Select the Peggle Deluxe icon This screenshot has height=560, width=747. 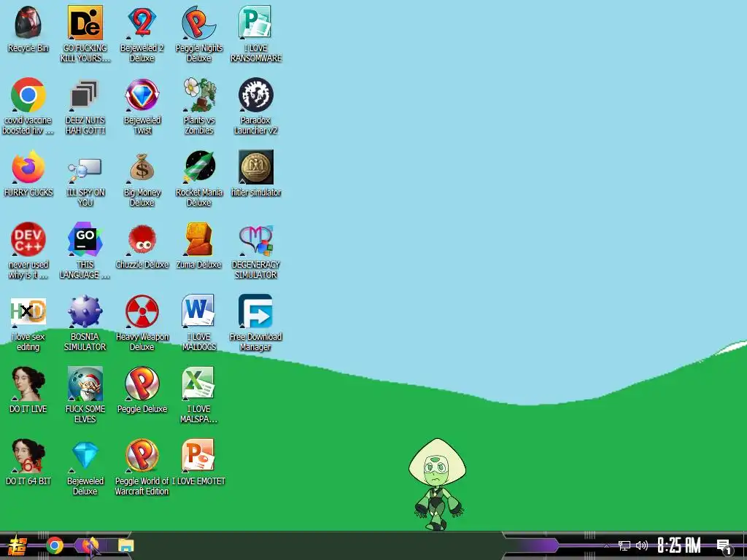click(x=142, y=384)
